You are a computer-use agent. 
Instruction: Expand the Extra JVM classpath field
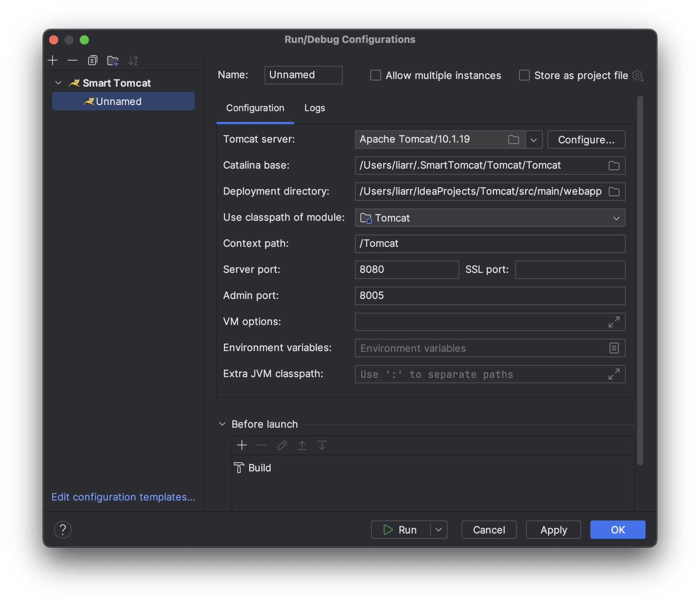point(614,374)
